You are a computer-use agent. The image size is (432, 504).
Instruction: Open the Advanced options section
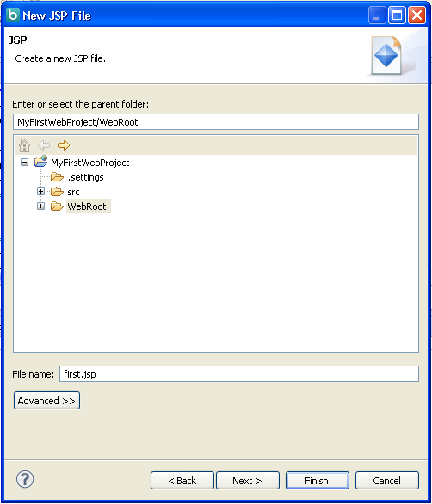(x=46, y=401)
